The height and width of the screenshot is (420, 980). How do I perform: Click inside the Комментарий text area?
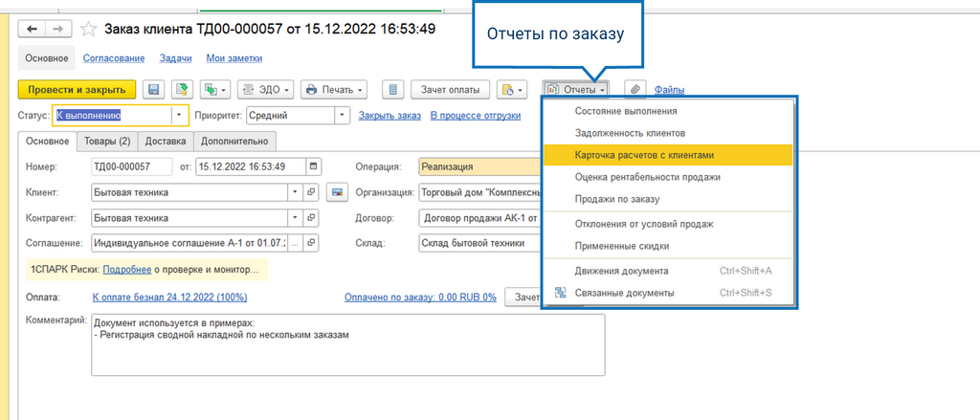[x=348, y=345]
